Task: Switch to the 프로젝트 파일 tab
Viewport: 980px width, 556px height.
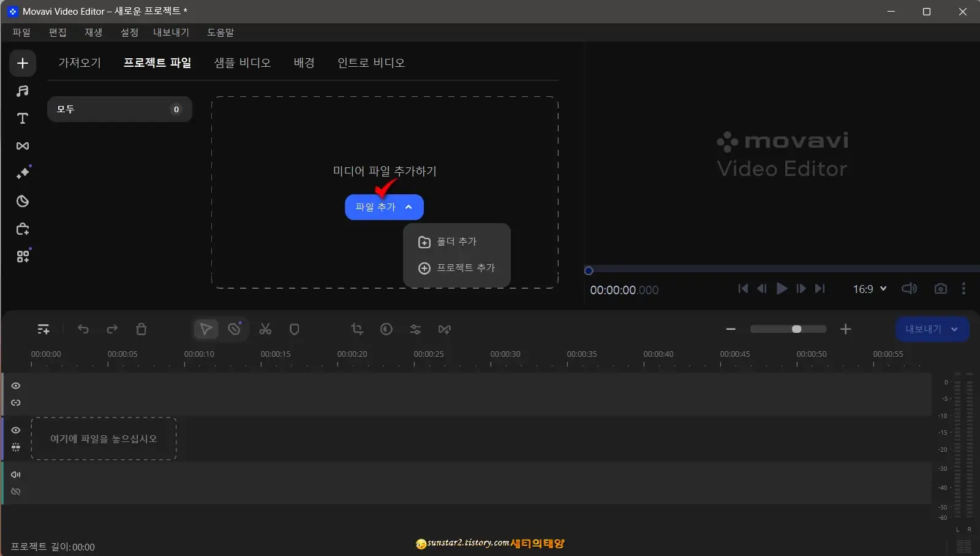Action: point(157,63)
